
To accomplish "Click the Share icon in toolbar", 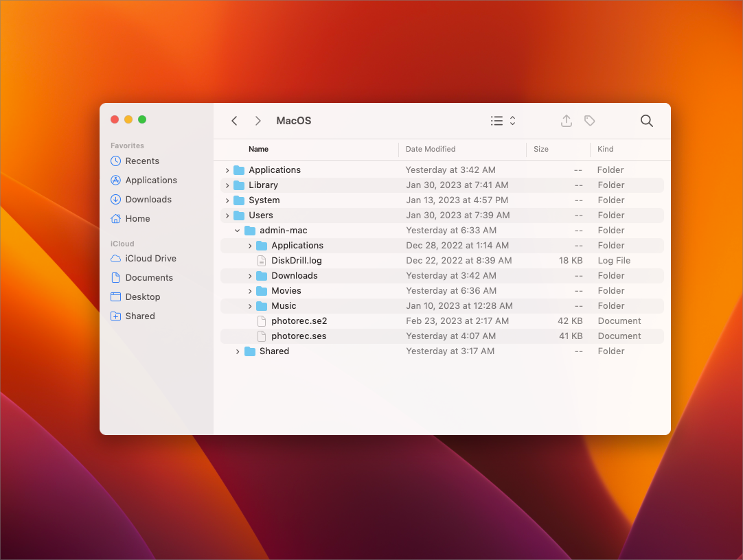I will [567, 121].
